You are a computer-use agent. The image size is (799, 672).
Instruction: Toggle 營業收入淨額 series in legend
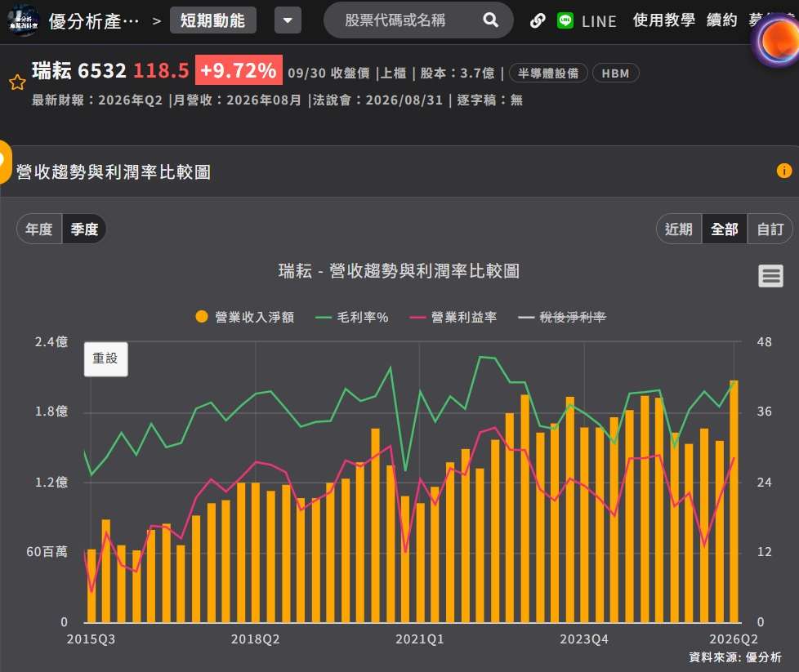(245, 317)
